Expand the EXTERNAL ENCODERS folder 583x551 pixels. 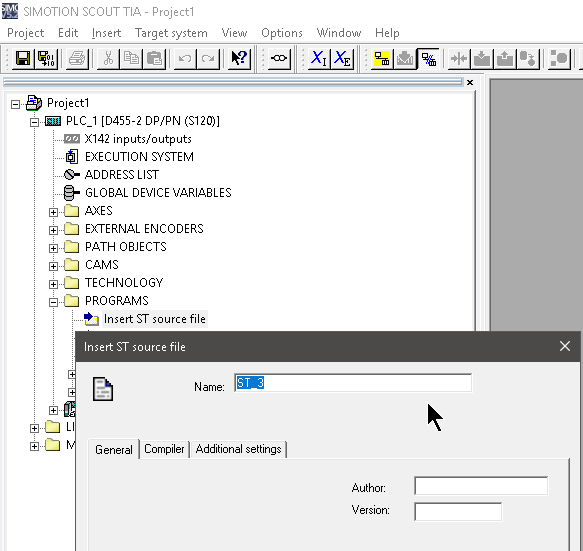(54, 230)
